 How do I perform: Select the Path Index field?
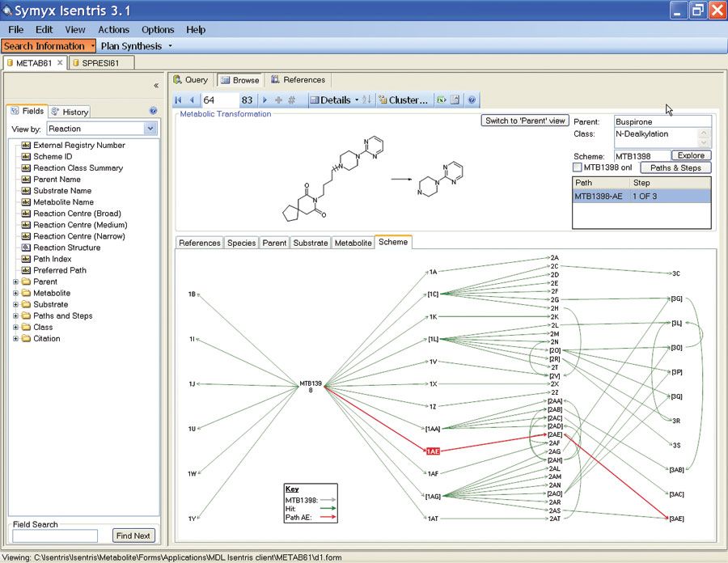[x=52, y=259]
